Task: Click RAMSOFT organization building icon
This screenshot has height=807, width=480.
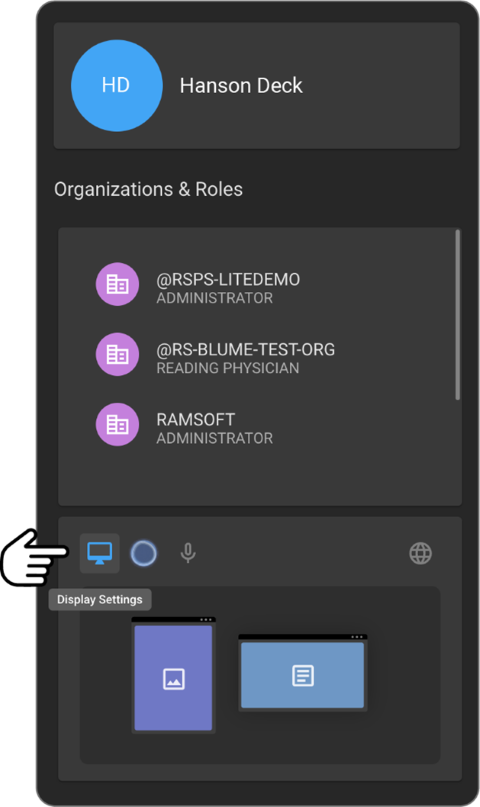Action: click(117, 424)
